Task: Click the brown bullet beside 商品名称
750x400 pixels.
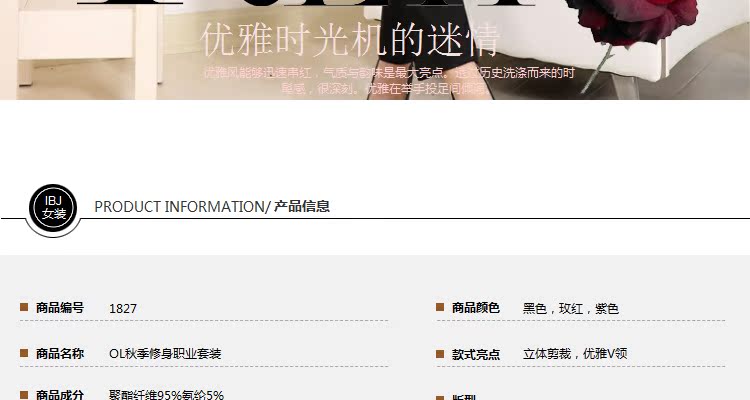Action: 24,353
